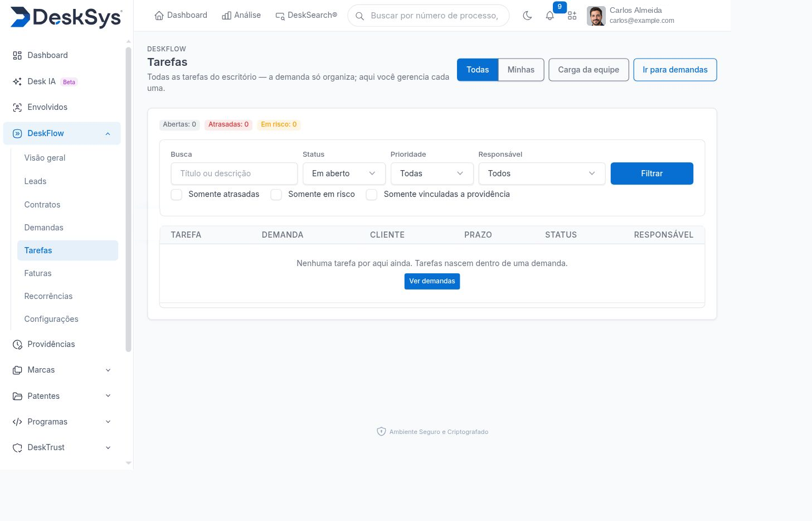The image size is (812, 521).
Task: Open the Prioridade dropdown
Action: coord(432,173)
